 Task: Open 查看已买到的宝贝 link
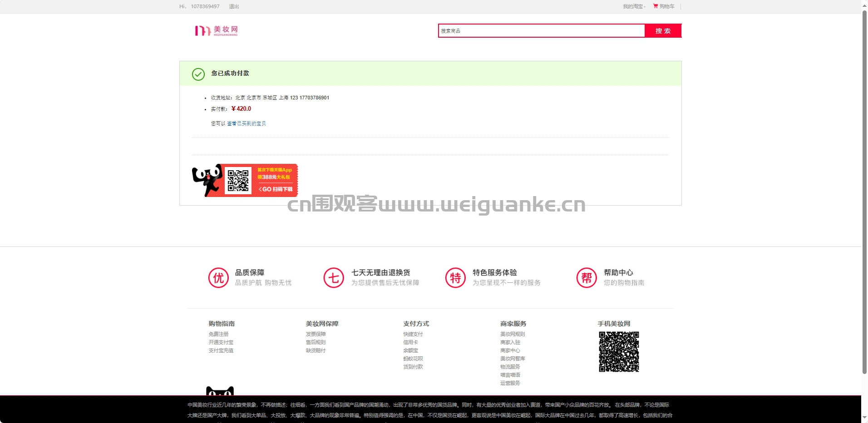[x=247, y=123]
